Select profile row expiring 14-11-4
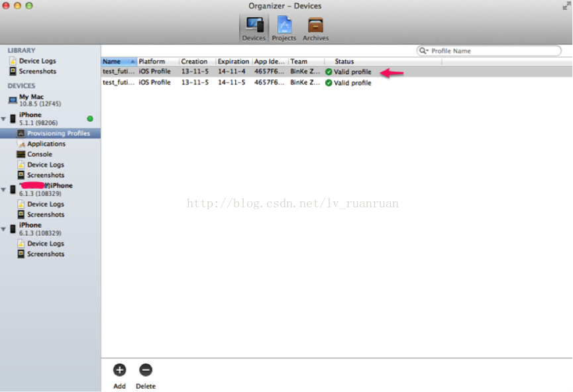 pyautogui.click(x=337, y=72)
